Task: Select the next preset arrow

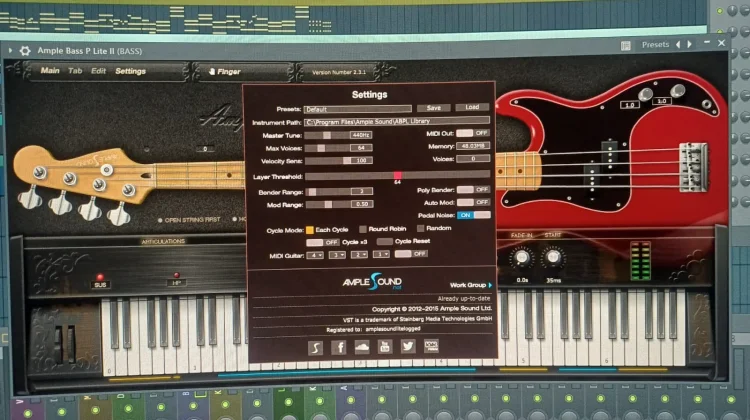Action: point(690,44)
